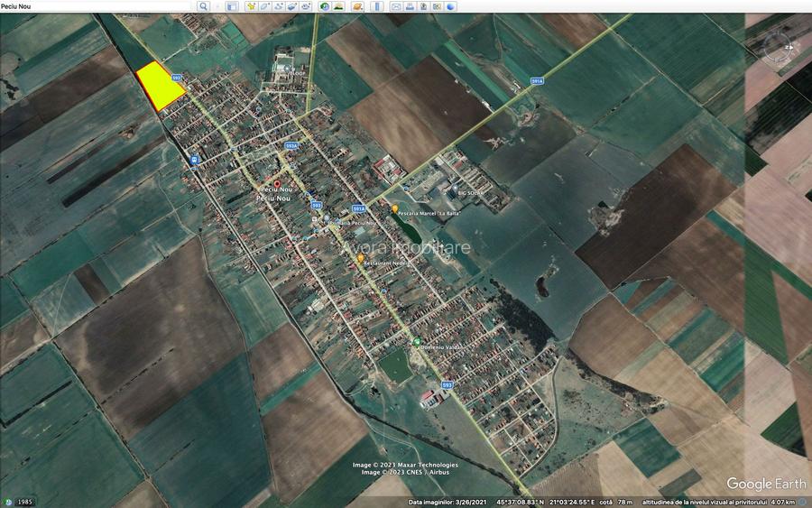812x508 pixels.
Task: Click the compass navigation ring
Action: 781,48
